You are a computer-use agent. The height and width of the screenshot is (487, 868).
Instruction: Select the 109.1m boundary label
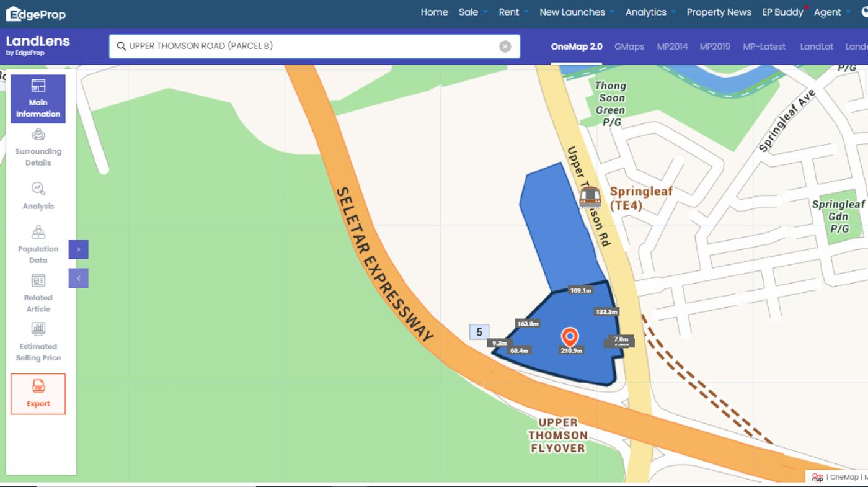(x=580, y=290)
